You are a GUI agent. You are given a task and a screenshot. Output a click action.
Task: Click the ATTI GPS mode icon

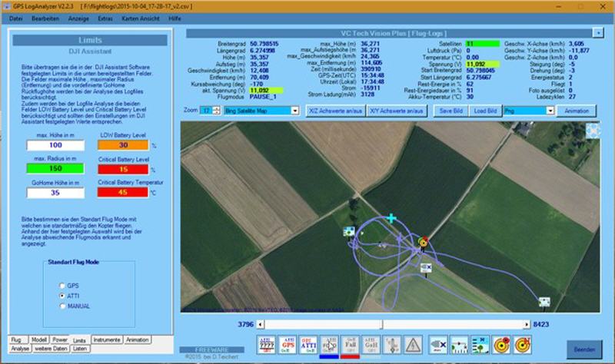point(288,346)
